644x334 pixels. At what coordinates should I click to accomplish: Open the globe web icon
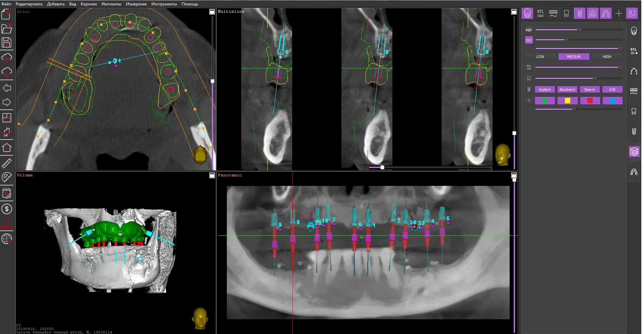pyautogui.click(x=7, y=239)
